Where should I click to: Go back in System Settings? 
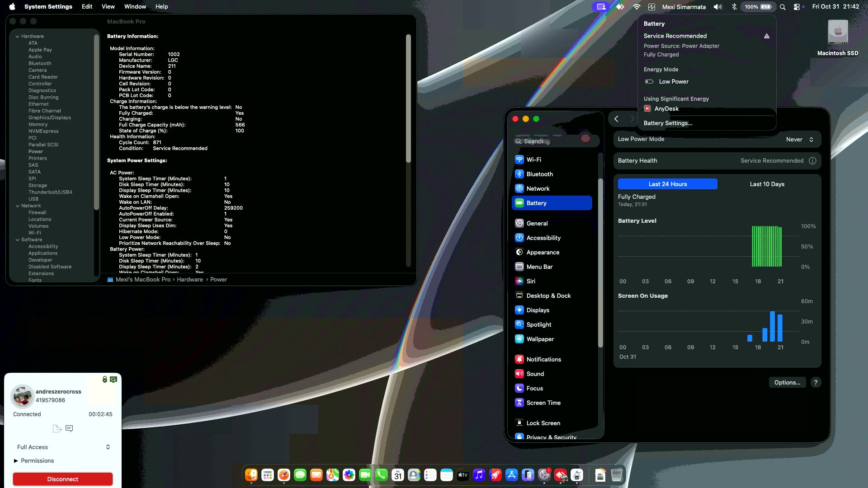tap(616, 119)
